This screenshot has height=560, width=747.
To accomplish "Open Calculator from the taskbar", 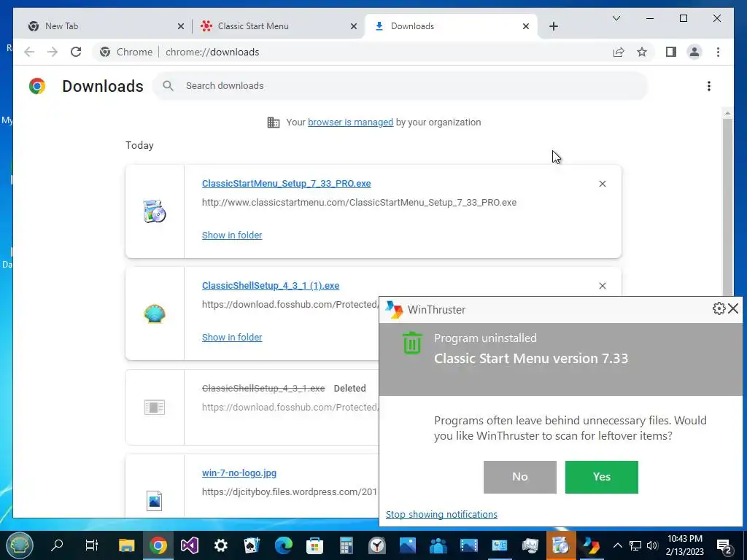I will [x=346, y=545].
